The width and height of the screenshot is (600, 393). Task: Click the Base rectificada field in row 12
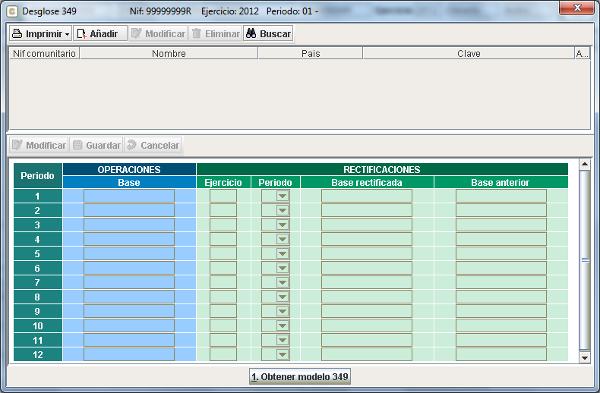click(x=367, y=354)
